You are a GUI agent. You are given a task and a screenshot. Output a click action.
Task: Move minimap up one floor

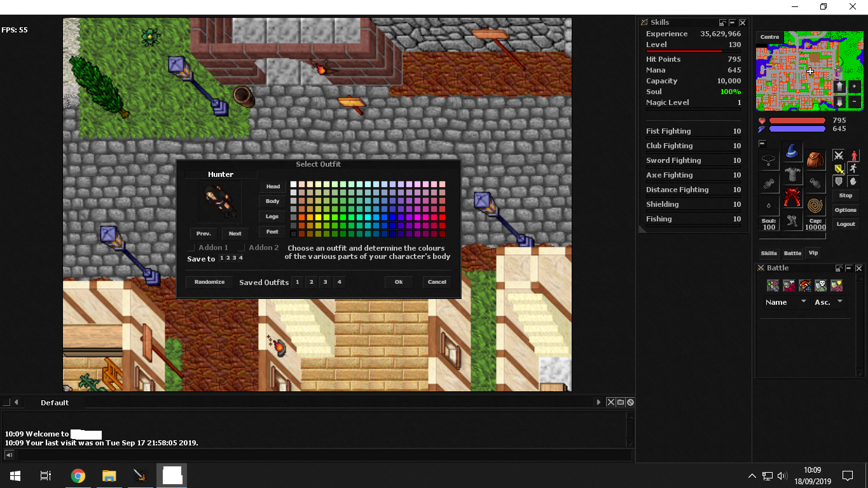coord(839,86)
